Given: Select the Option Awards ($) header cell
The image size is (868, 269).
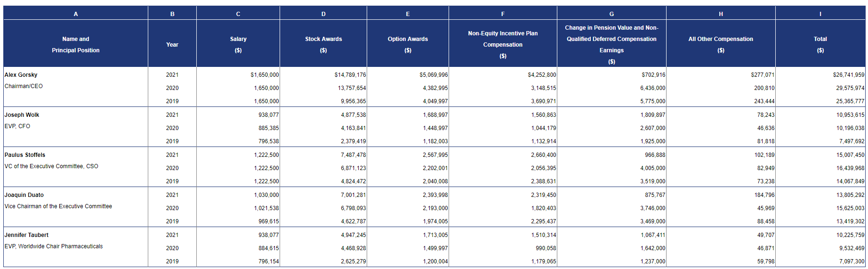Looking at the screenshot, I should (408, 44).
